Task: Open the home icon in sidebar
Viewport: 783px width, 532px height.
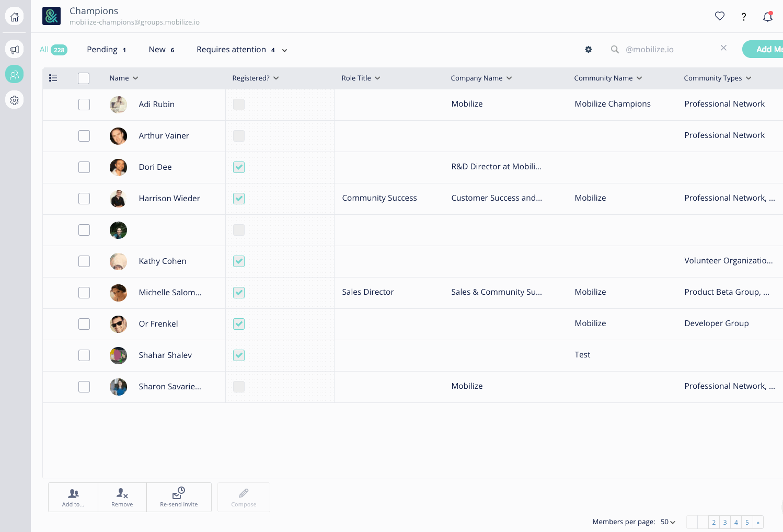Action: [15, 17]
